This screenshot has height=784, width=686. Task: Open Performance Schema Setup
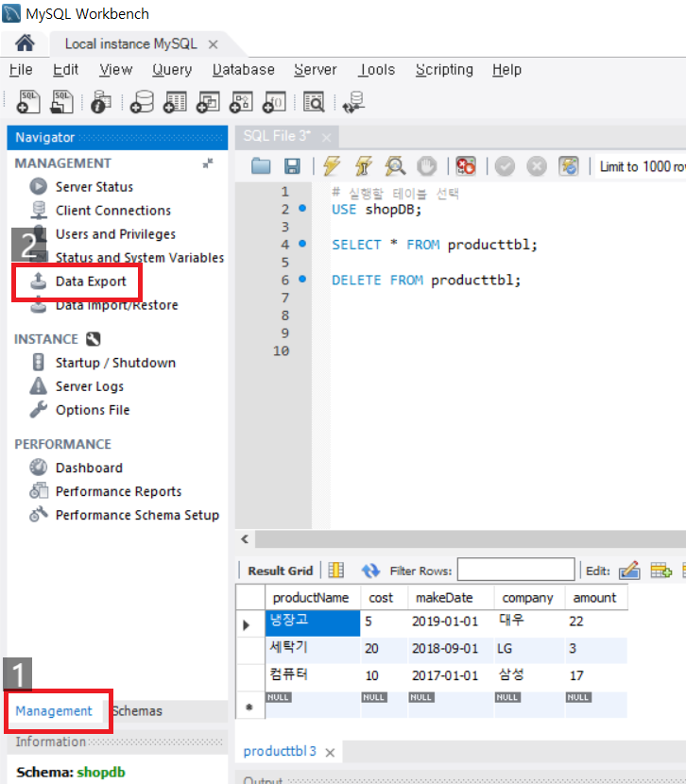pos(137,515)
